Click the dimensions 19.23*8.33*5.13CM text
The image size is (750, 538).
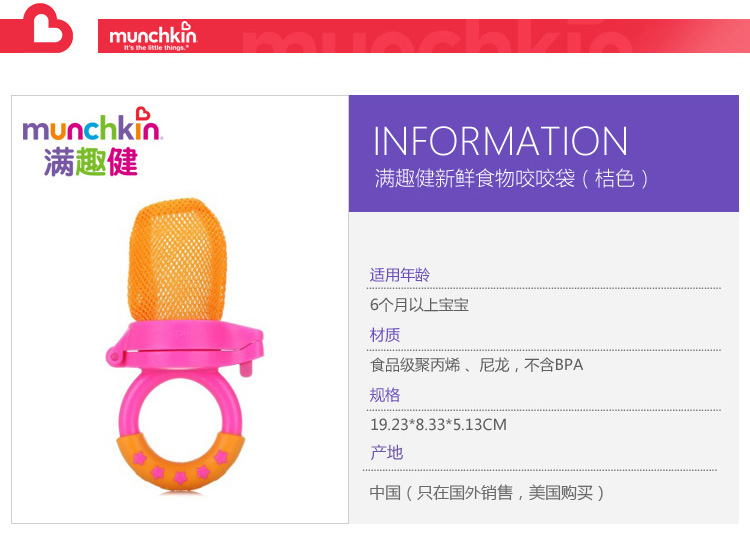click(438, 425)
